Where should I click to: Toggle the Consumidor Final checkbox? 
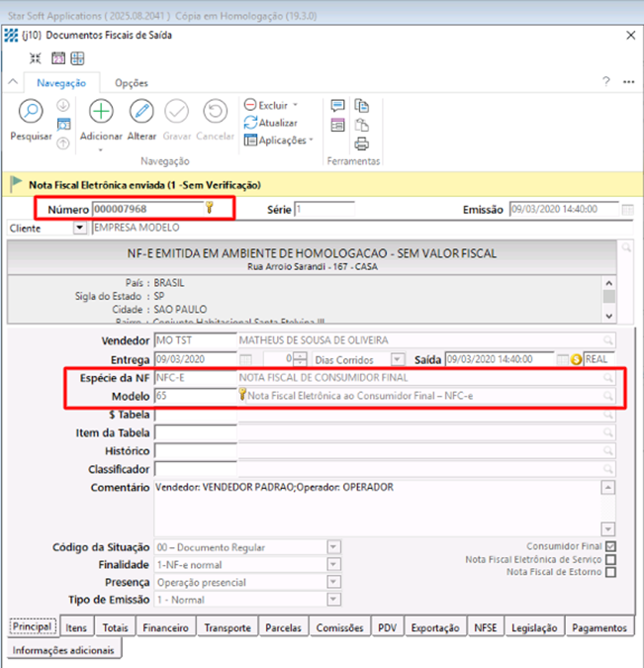click(x=610, y=546)
